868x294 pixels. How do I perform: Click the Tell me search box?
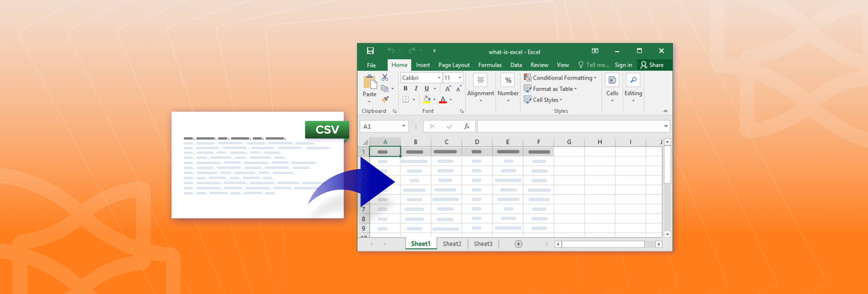594,65
